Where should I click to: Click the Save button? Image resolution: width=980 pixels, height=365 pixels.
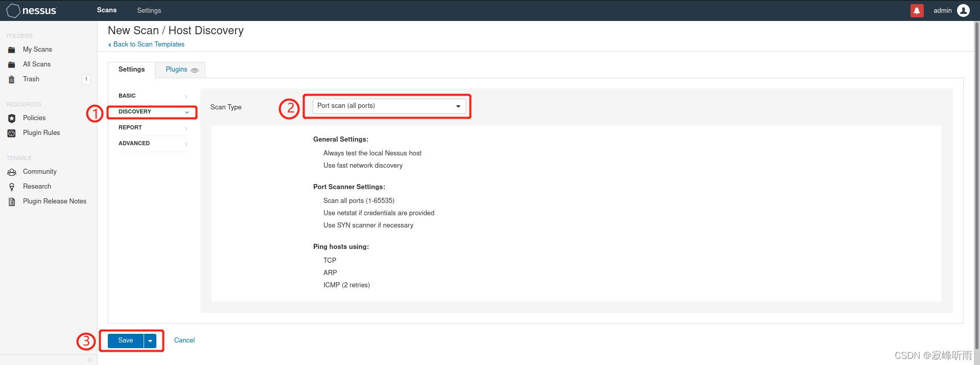point(126,340)
